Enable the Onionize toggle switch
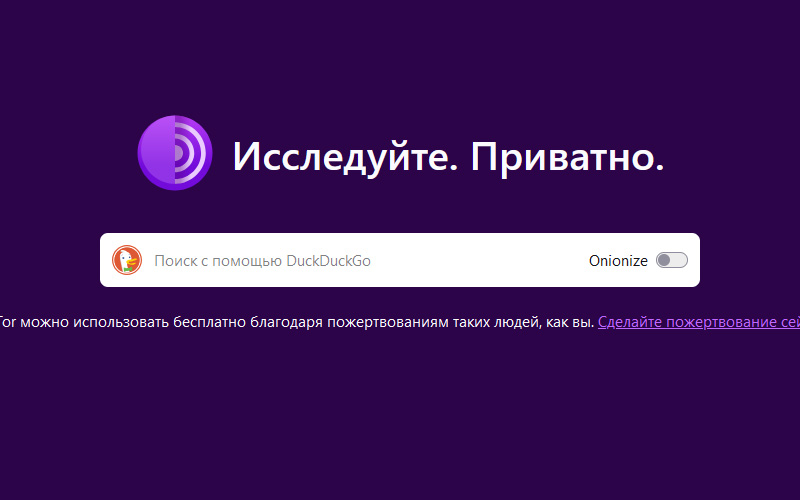The width and height of the screenshot is (800, 500). tap(672, 261)
